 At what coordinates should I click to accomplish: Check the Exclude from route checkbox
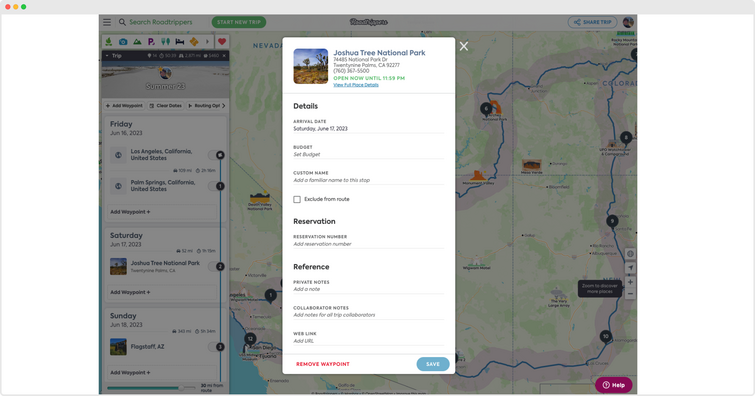pyautogui.click(x=297, y=199)
